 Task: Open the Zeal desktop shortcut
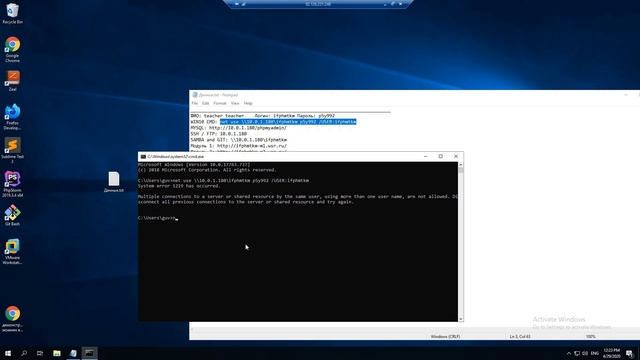click(x=12, y=80)
